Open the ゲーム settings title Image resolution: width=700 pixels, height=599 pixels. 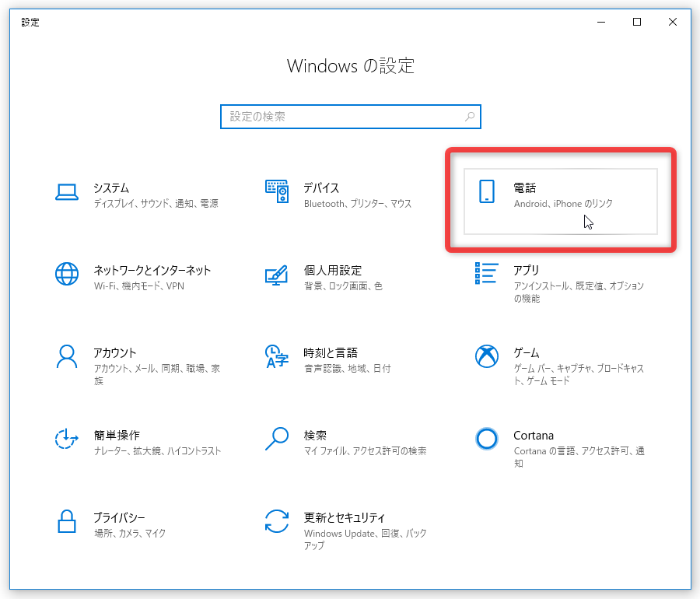click(527, 353)
